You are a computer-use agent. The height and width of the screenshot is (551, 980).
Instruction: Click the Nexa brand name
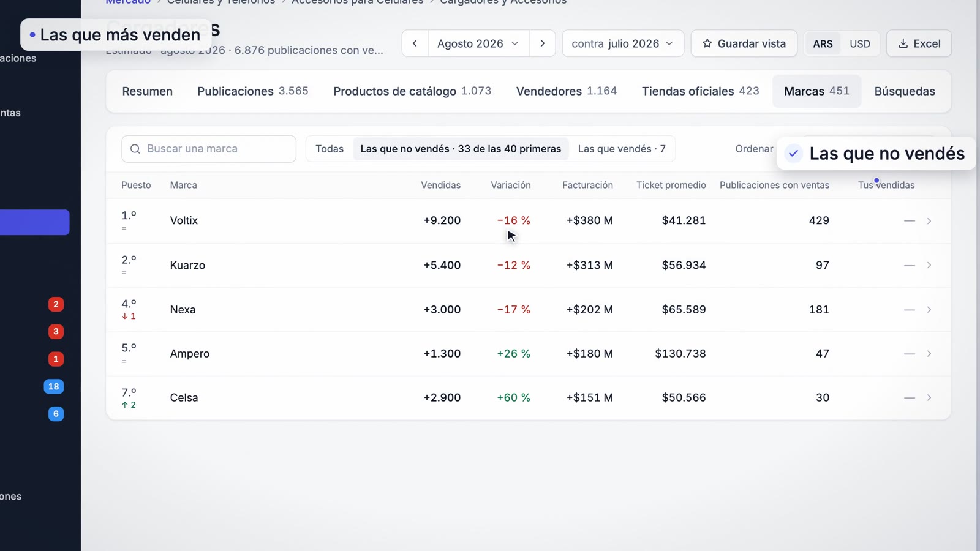click(183, 310)
